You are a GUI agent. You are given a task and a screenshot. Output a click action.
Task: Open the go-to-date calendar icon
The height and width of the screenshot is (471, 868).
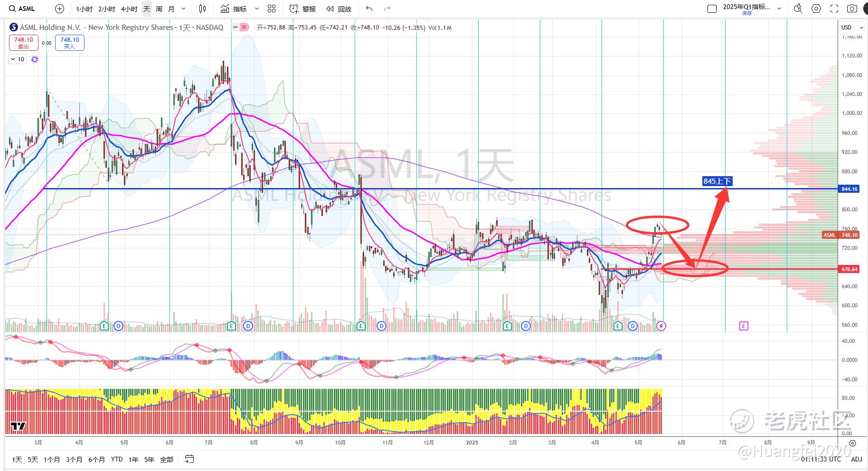click(189, 459)
